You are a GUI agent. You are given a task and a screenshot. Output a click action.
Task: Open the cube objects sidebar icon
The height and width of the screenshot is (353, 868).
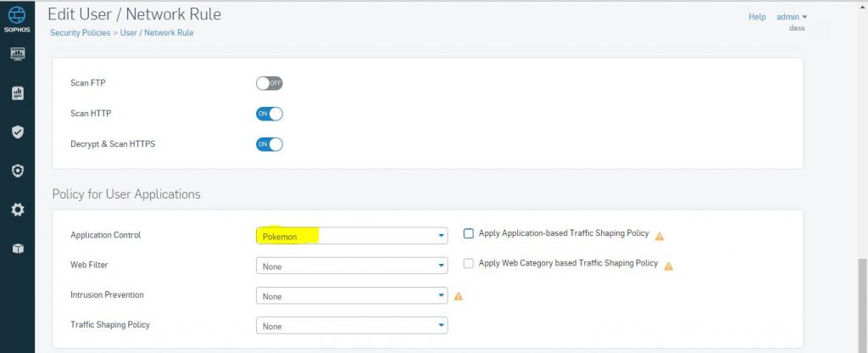point(18,249)
